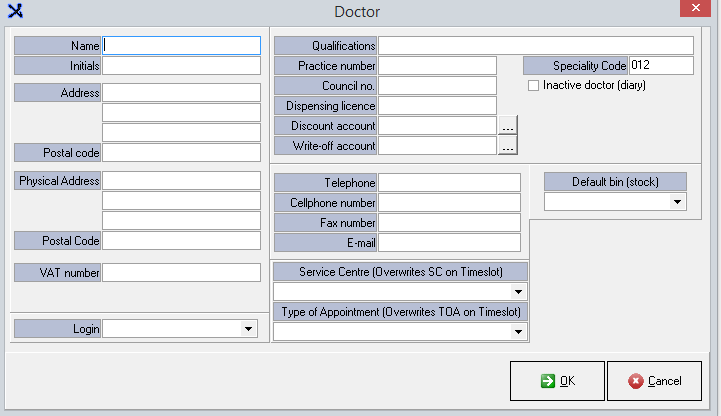Select the E-mail text box
Viewport: 721px width, 416px height.
pos(449,242)
